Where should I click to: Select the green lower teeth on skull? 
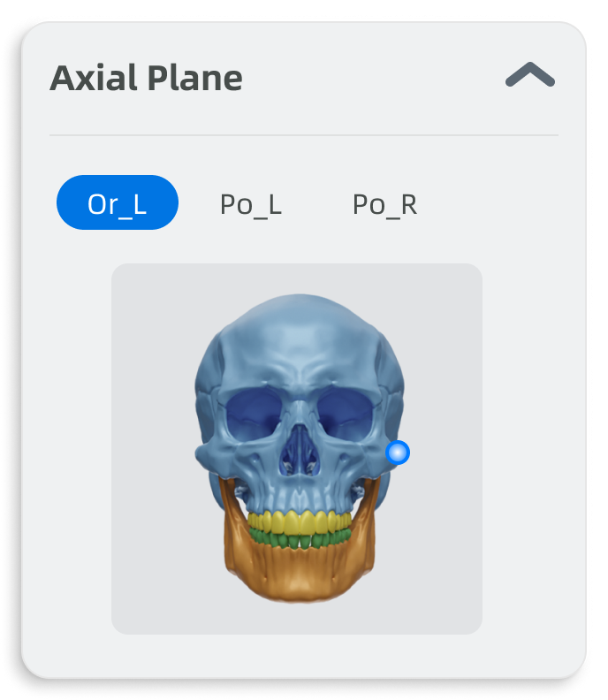coord(300,537)
